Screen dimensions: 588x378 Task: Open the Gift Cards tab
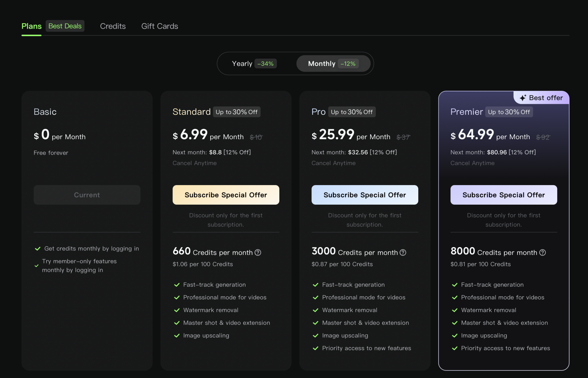click(159, 26)
